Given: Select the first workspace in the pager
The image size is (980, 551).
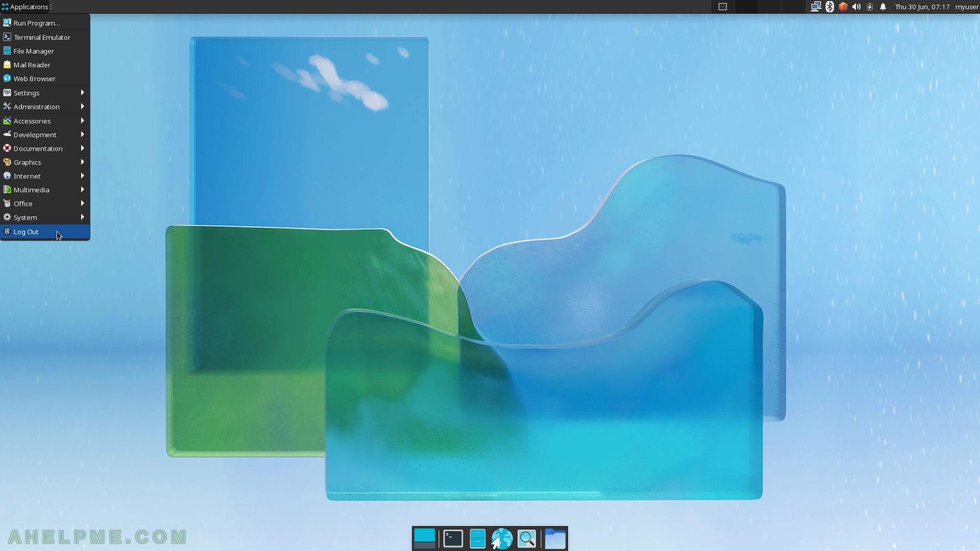Looking at the screenshot, I should click(722, 7).
